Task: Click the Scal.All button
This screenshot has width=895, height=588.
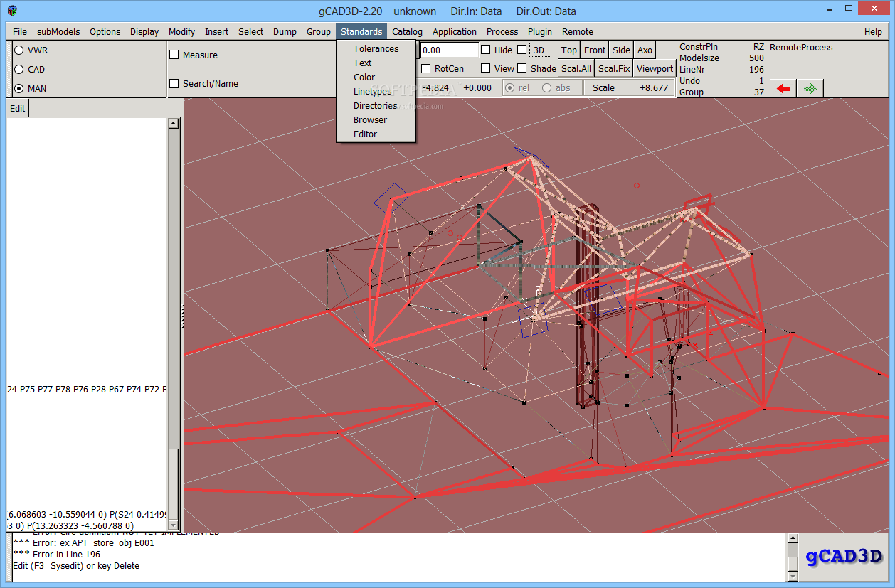Action: tap(576, 69)
